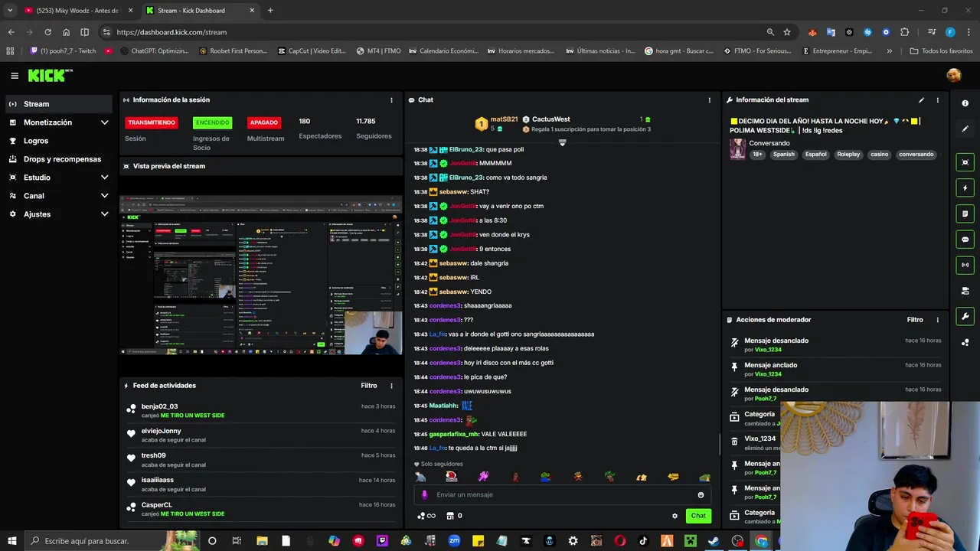Open the browser tab search dropdown arrow

10,11
